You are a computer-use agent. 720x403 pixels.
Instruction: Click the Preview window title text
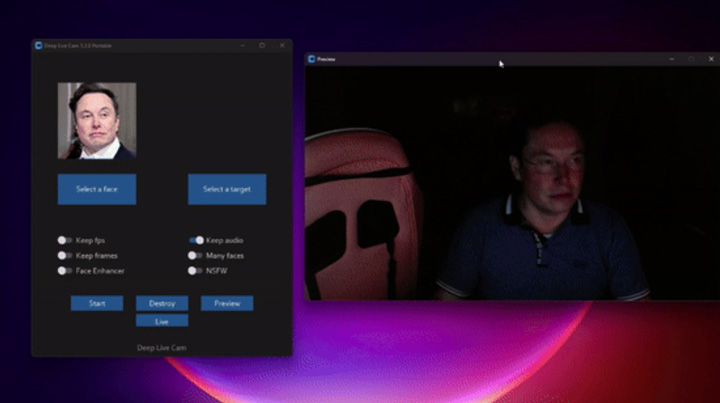(x=326, y=59)
